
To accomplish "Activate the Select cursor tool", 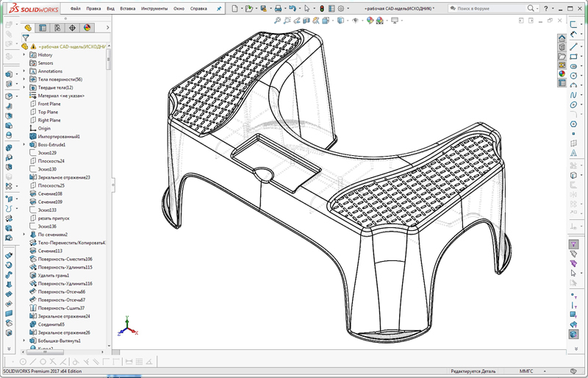I will coord(307,8).
